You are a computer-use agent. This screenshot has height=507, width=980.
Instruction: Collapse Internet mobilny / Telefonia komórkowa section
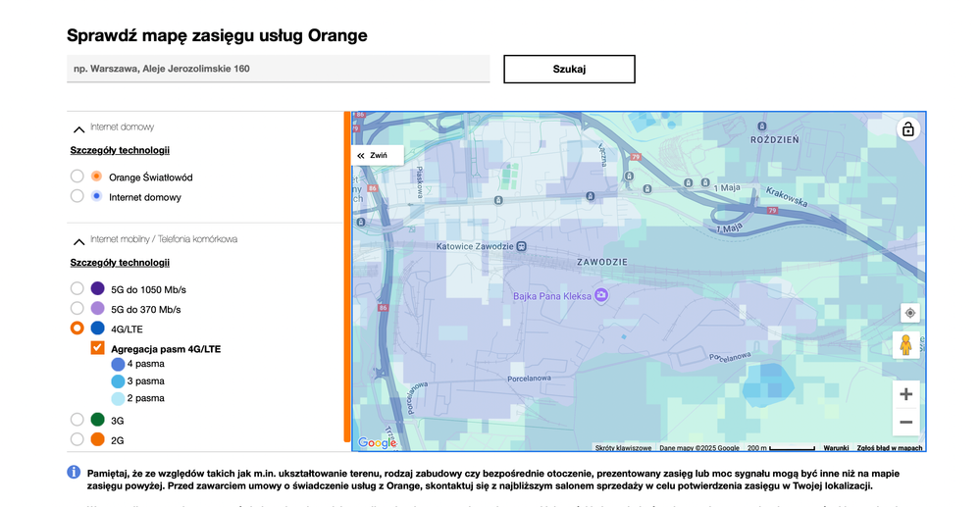pos(77,239)
